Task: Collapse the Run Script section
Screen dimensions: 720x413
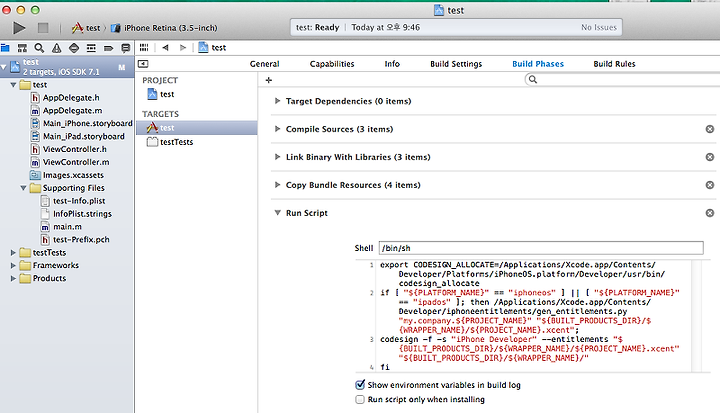Action: pyautogui.click(x=277, y=213)
